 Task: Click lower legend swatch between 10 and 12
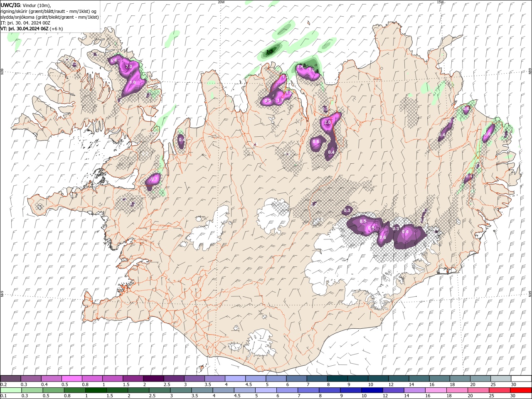click(372, 390)
